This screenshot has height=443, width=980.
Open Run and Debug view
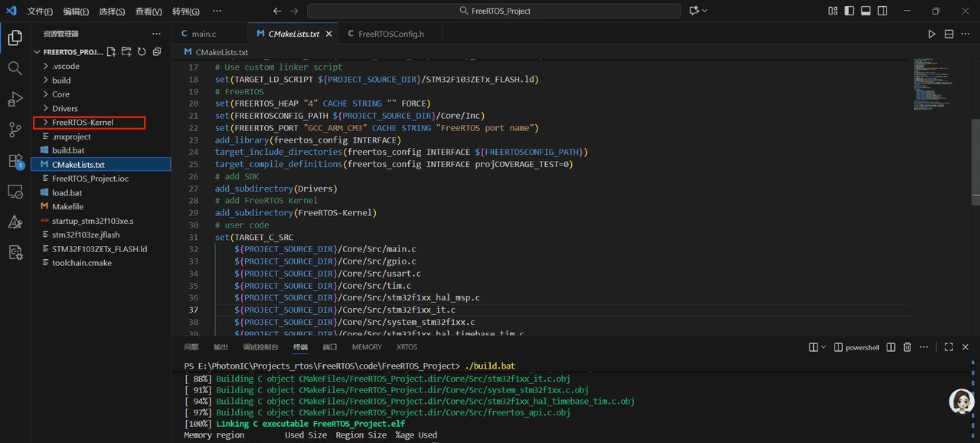15,99
